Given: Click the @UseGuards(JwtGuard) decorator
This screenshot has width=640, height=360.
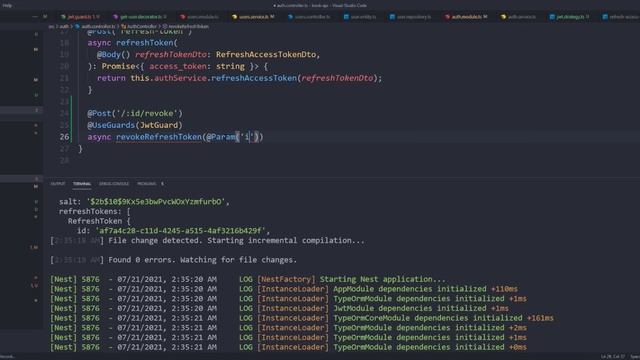Looking at the screenshot, I should point(135,125).
